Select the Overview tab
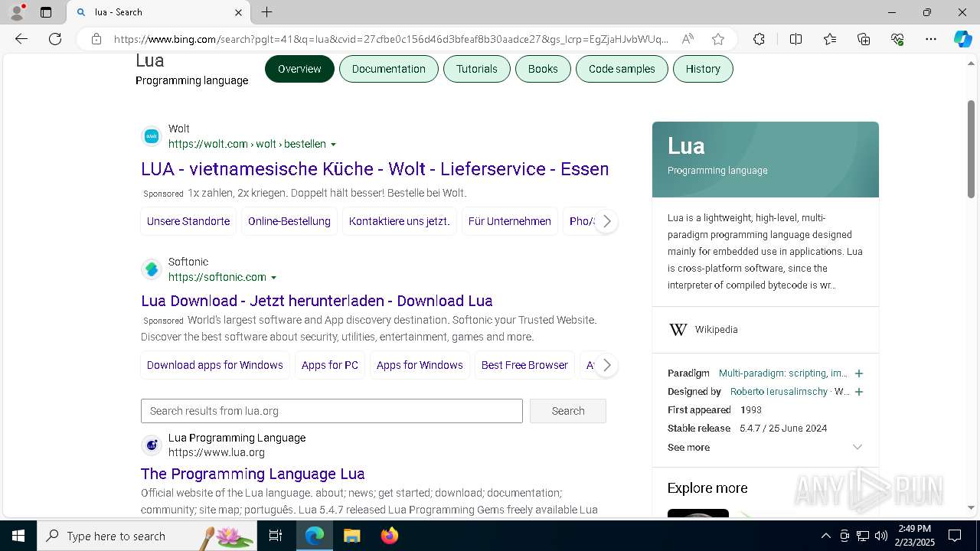The height and width of the screenshot is (551, 980). pos(299,69)
